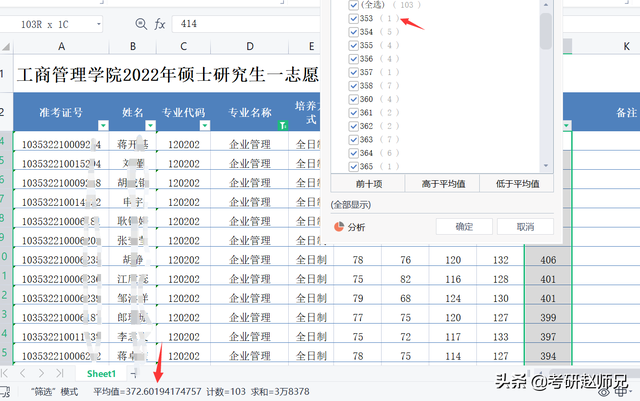Toggle the 全选 checkbox

coord(354,5)
